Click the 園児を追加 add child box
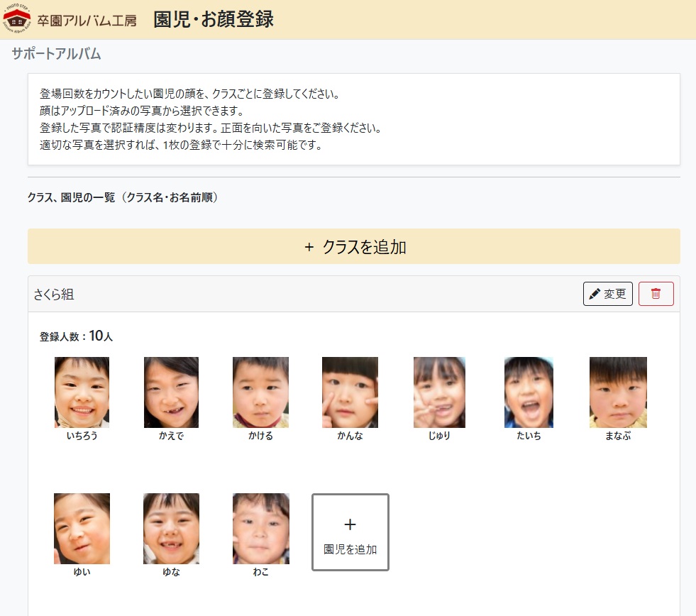Viewport: 696px width, 616px height. click(350, 532)
